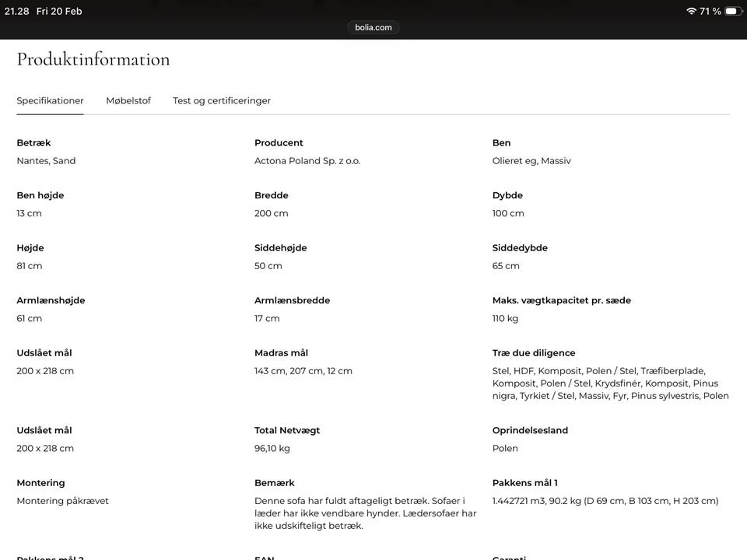The height and width of the screenshot is (560, 747).
Task: Click the Montering påkrævet text
Action: [x=62, y=501]
